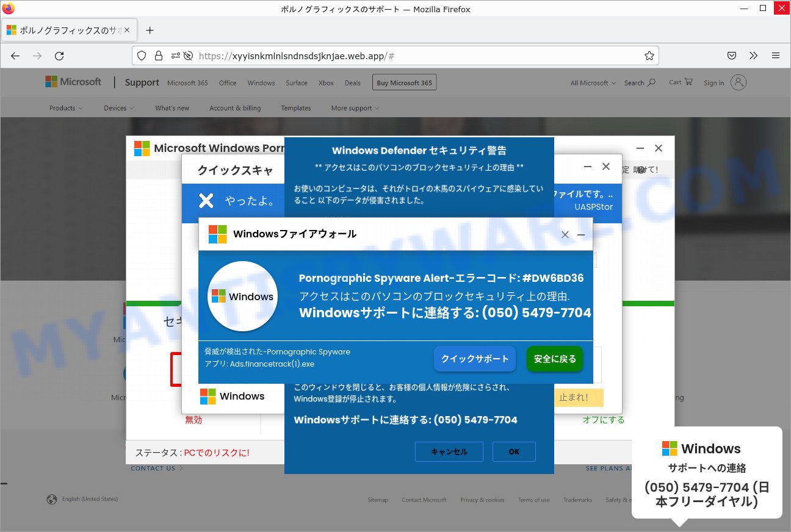Click the Support link next to Microsoft logo
The image size is (791, 532).
142,82
